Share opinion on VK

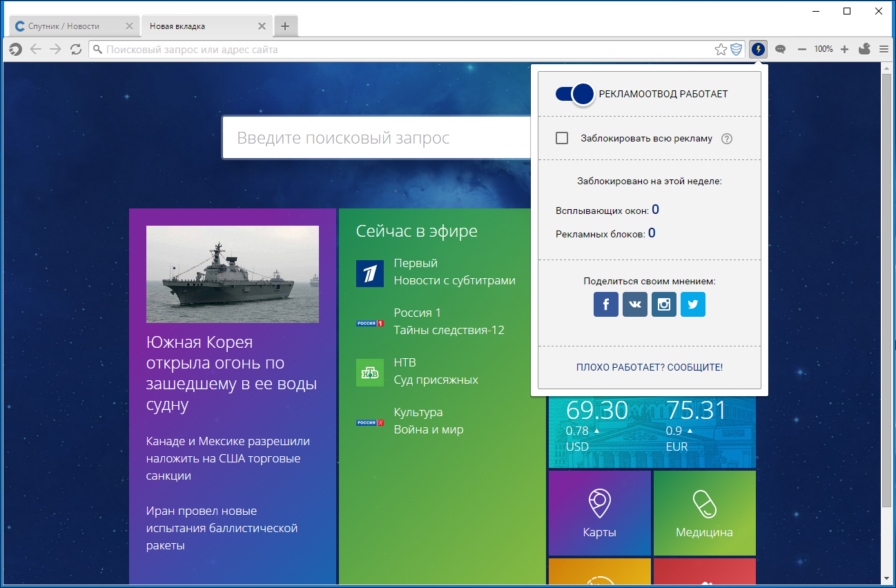[x=635, y=304]
